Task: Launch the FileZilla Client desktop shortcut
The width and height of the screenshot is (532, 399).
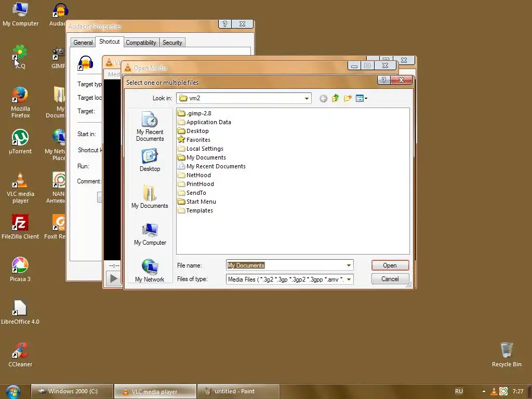Action: (x=20, y=227)
